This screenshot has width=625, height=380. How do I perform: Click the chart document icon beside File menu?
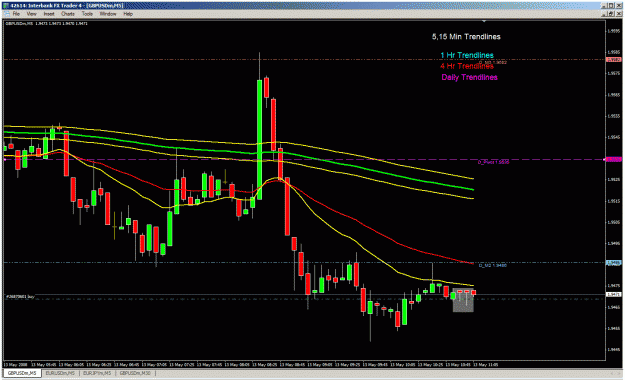click(6, 14)
